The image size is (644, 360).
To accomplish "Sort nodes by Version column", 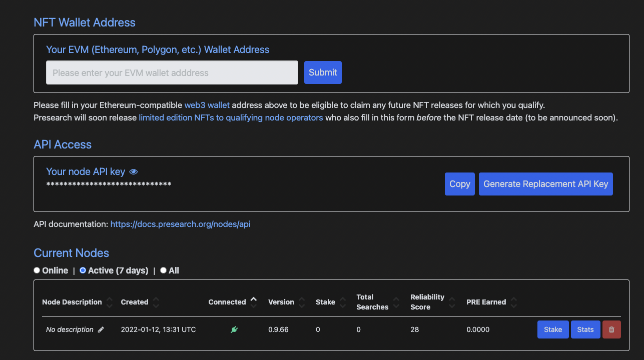I will [302, 302].
